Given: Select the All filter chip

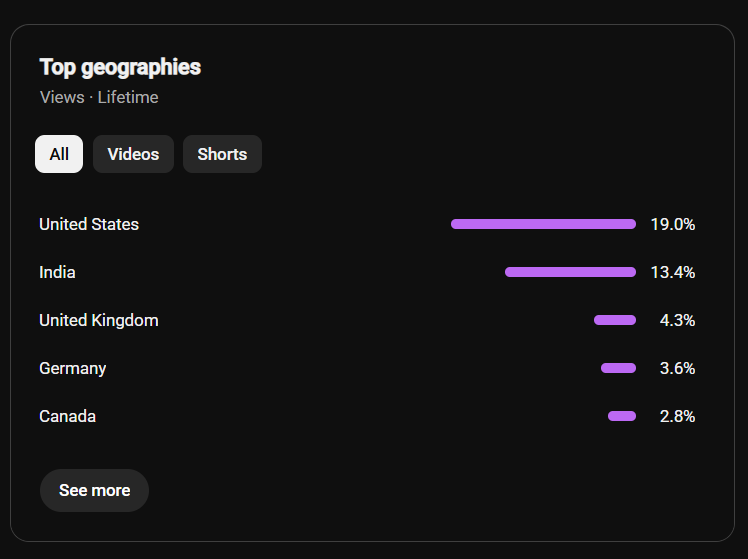Looking at the screenshot, I should [x=59, y=154].
